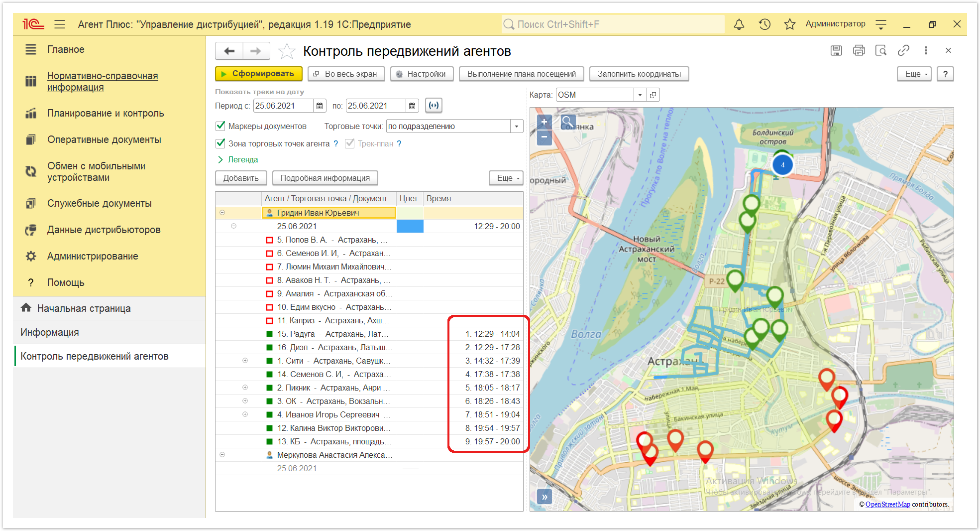Open Настройки button
Viewport: 980px width, 531px height.
pyautogui.click(x=422, y=74)
